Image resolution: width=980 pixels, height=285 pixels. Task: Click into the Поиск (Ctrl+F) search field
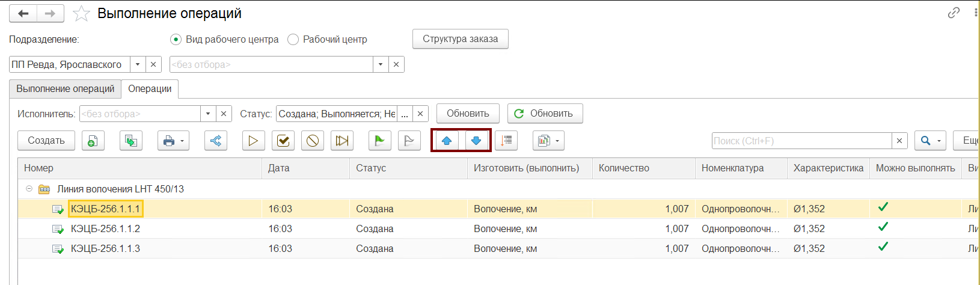[x=802, y=141]
